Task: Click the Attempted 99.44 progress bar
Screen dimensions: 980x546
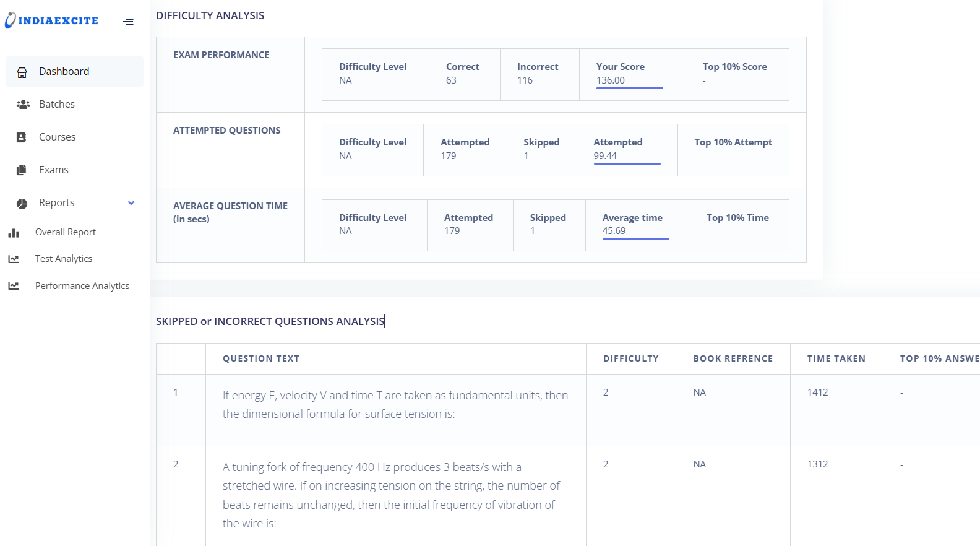Action: [x=627, y=163]
